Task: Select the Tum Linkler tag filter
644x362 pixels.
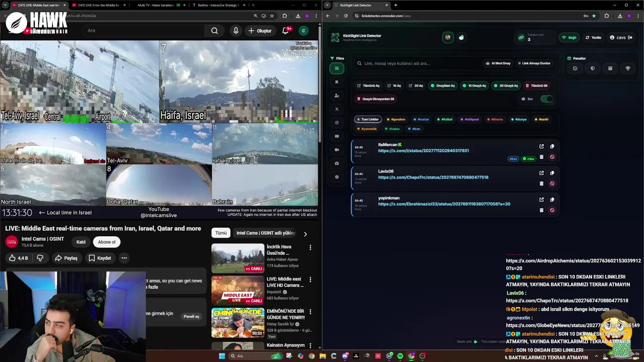Action: [x=368, y=120]
